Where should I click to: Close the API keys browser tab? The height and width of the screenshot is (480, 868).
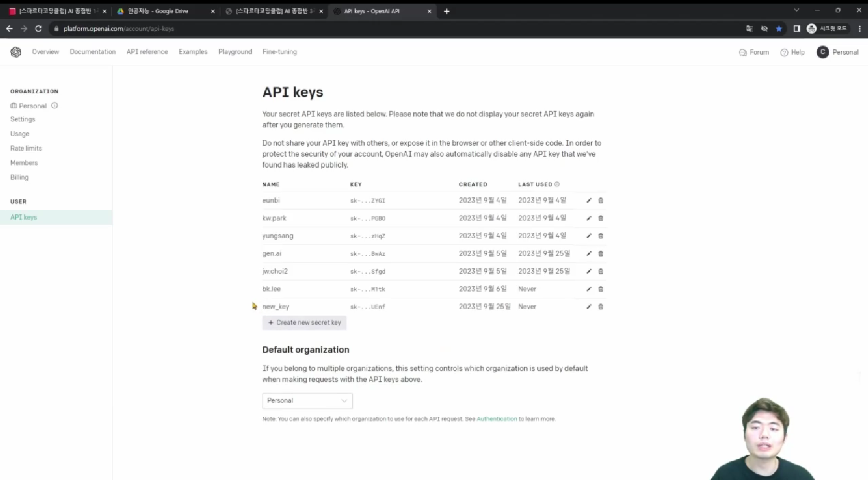429,11
